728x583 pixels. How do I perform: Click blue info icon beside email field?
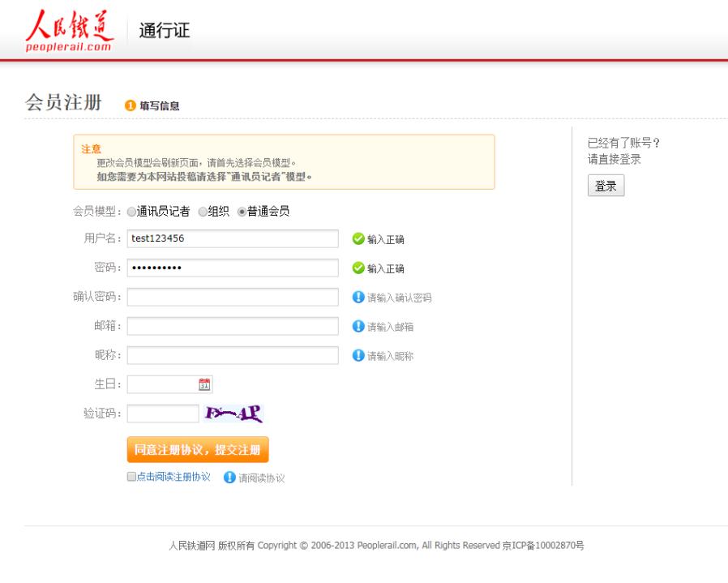[358, 327]
